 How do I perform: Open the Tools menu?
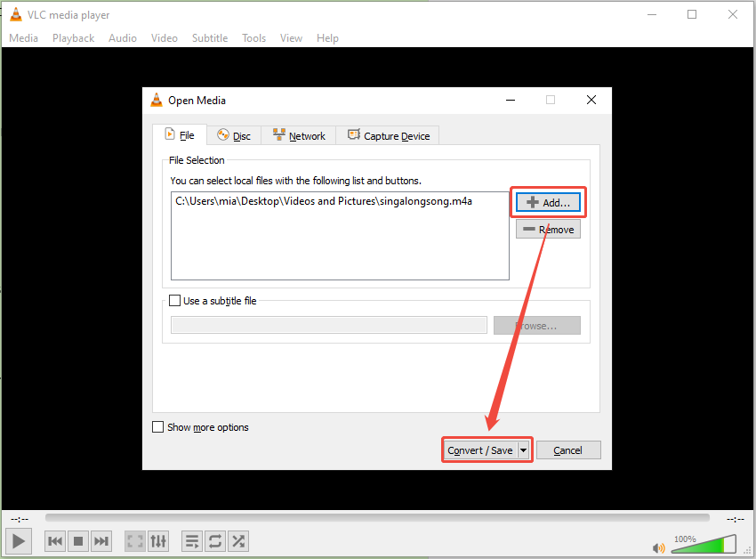[254, 38]
